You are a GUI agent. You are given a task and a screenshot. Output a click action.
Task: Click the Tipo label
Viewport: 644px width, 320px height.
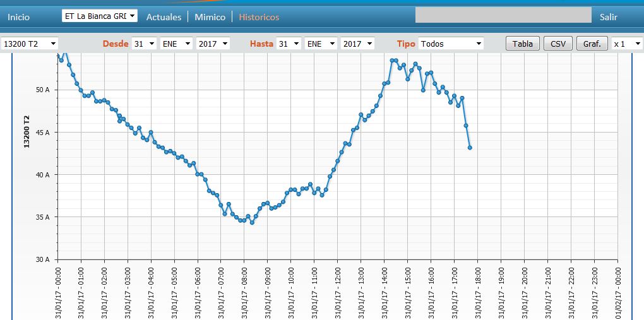[406, 44]
